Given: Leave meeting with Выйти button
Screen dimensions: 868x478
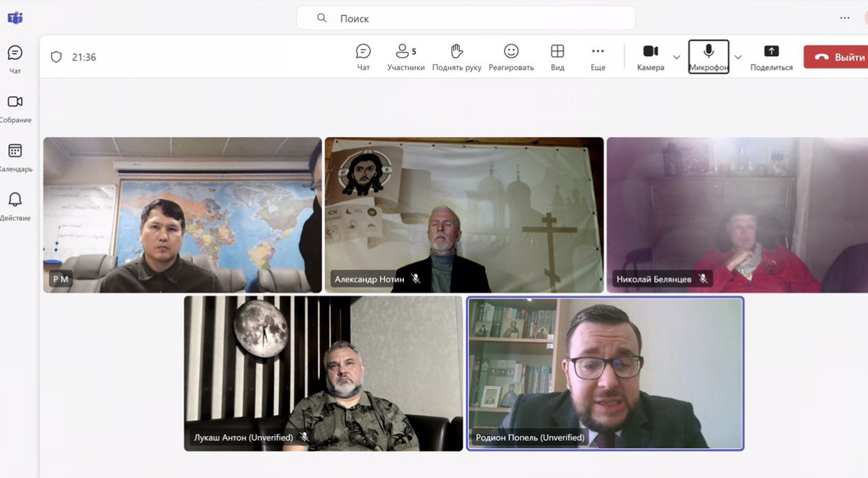Looking at the screenshot, I should (836, 57).
